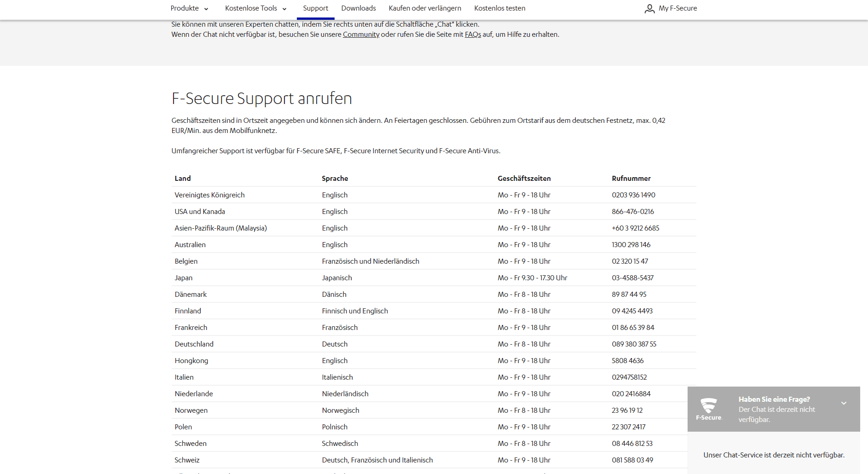Select Mo - Fr 9.30 - 17.30 Uhr
Image resolution: width=868 pixels, height=474 pixels.
(x=532, y=278)
